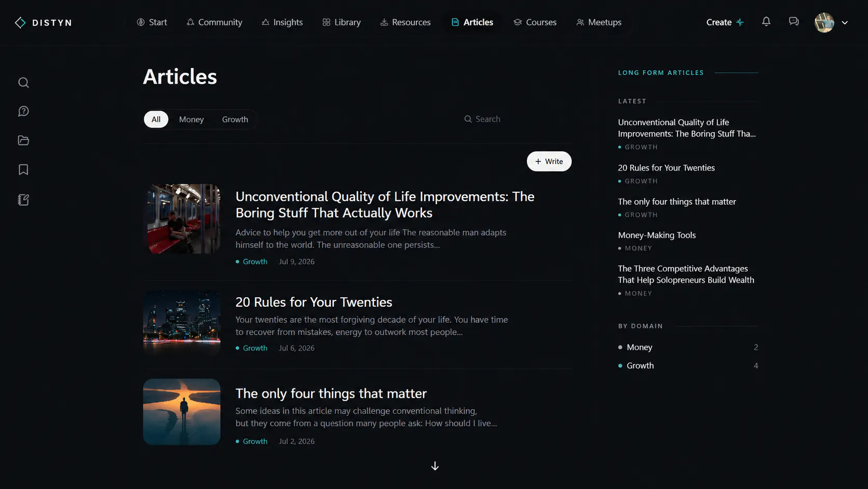Screen dimensions: 868x489
Task: Open subway thumbnail of Unconventional Quality article
Action: pyautogui.click(x=182, y=219)
